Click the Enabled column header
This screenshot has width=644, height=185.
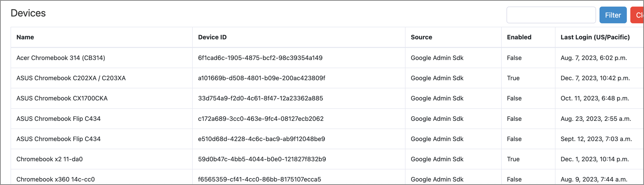519,37
